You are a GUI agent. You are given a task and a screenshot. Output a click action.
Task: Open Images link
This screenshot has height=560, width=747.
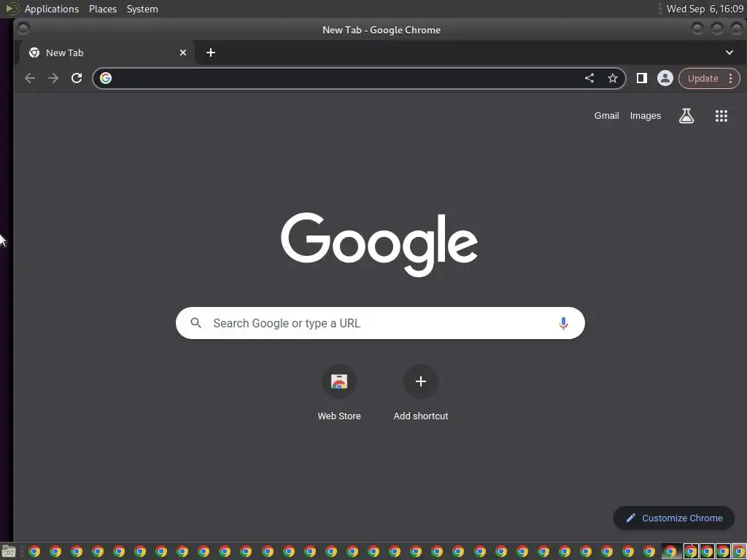coord(646,116)
